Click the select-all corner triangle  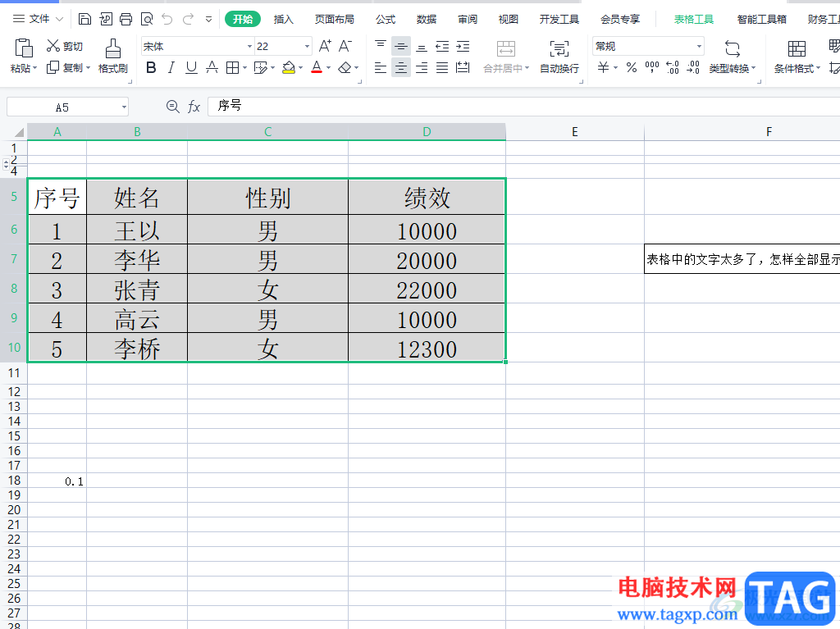click(19, 132)
